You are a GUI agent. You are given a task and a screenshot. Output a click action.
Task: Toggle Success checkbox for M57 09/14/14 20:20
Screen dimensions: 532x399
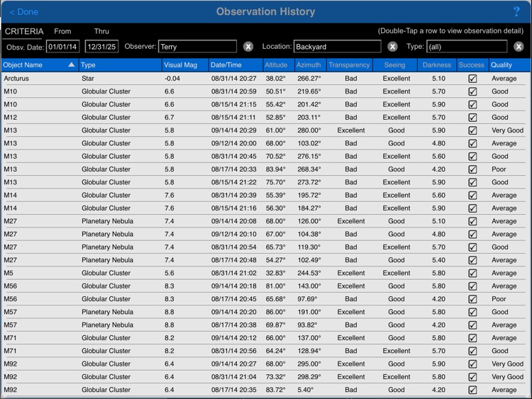pyautogui.click(x=472, y=313)
